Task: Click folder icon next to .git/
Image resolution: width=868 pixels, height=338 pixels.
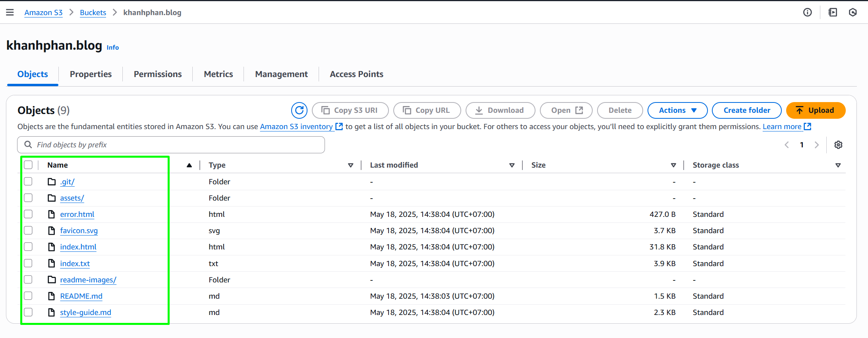Action: coord(52,182)
